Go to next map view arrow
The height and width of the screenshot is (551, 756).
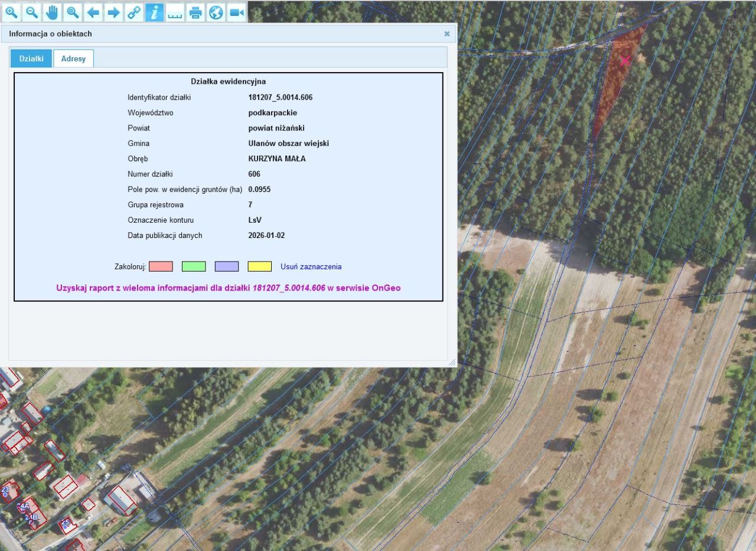tap(113, 12)
